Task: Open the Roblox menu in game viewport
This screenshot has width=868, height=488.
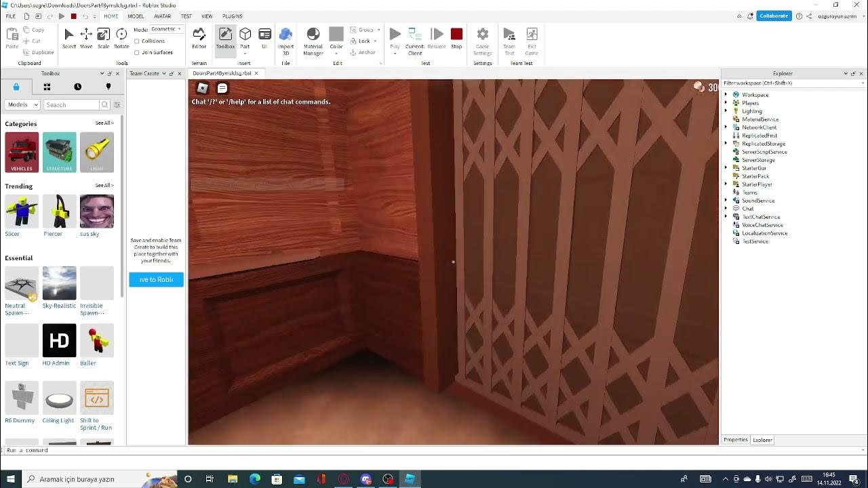Action: click(203, 87)
